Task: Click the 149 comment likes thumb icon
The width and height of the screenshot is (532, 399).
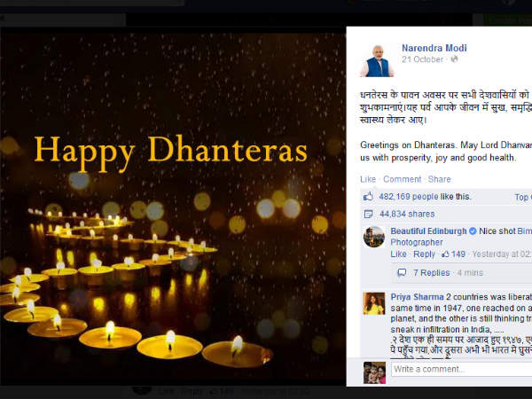Action: [x=445, y=254]
